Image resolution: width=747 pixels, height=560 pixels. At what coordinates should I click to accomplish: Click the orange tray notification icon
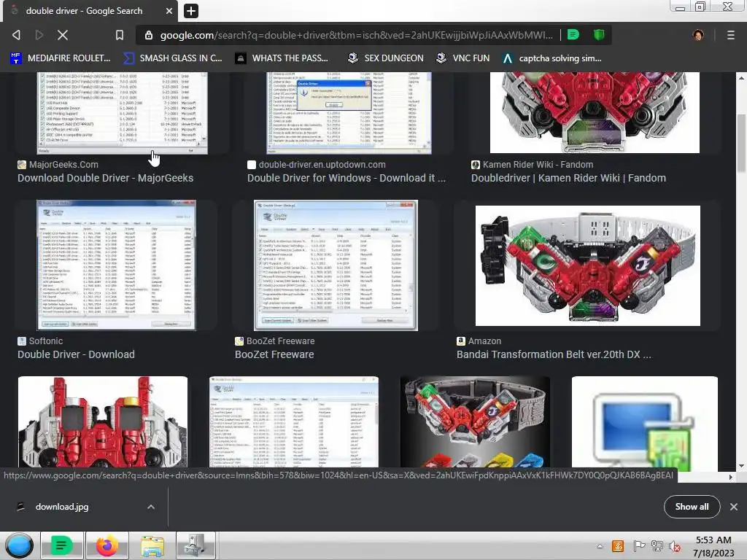click(618, 546)
